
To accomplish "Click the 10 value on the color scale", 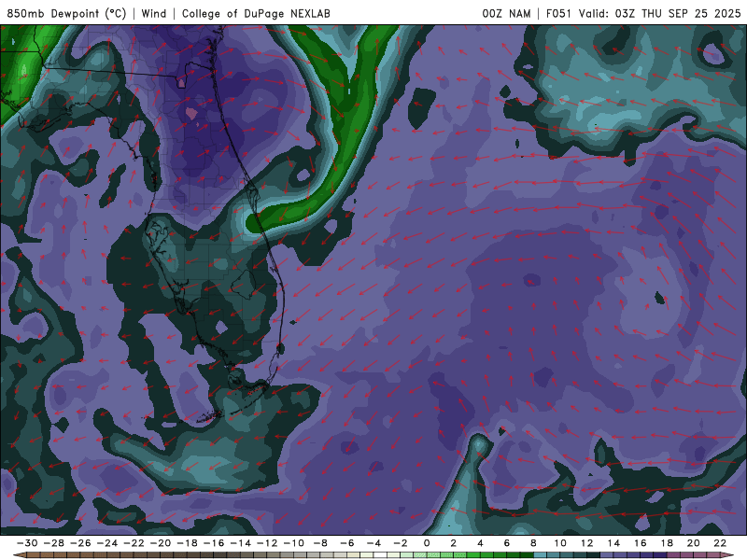I will (x=560, y=543).
